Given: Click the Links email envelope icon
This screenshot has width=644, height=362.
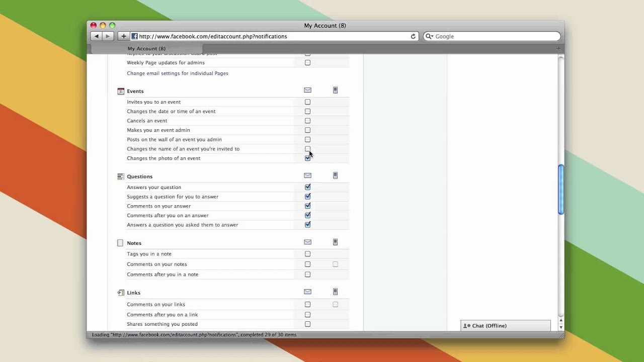Looking at the screenshot, I should [307, 292].
